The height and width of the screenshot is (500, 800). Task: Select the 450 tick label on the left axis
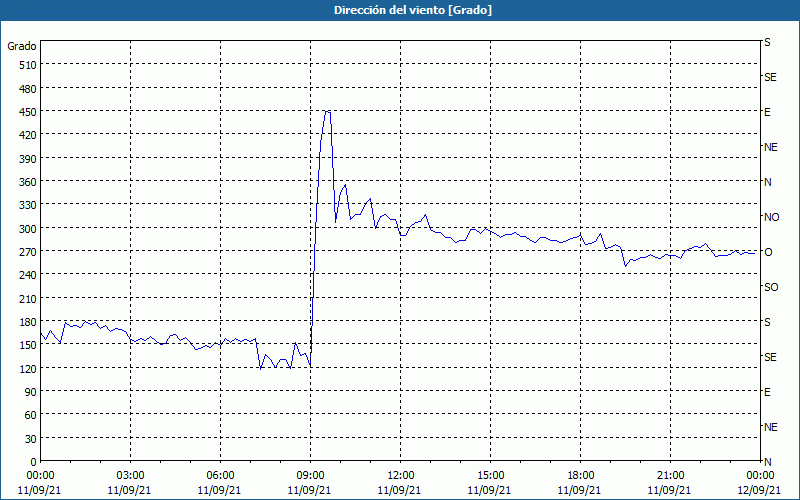(x=28, y=112)
